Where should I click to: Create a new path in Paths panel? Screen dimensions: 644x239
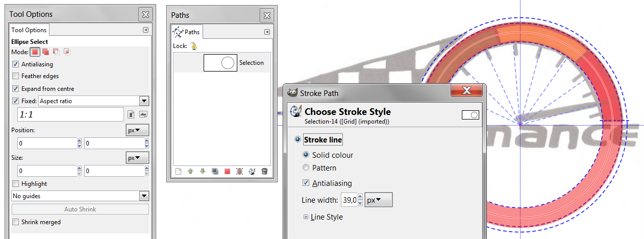tap(178, 172)
